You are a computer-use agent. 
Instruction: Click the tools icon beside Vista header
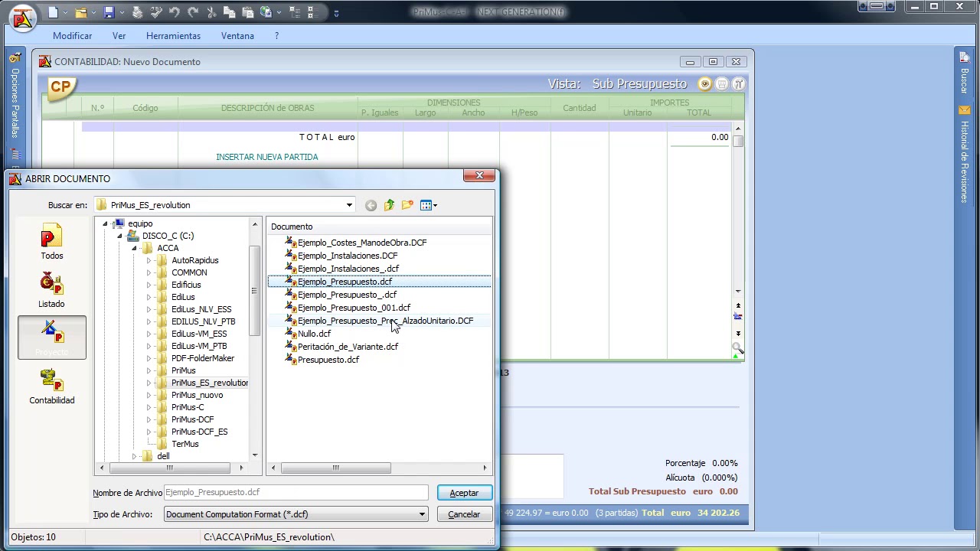point(739,84)
